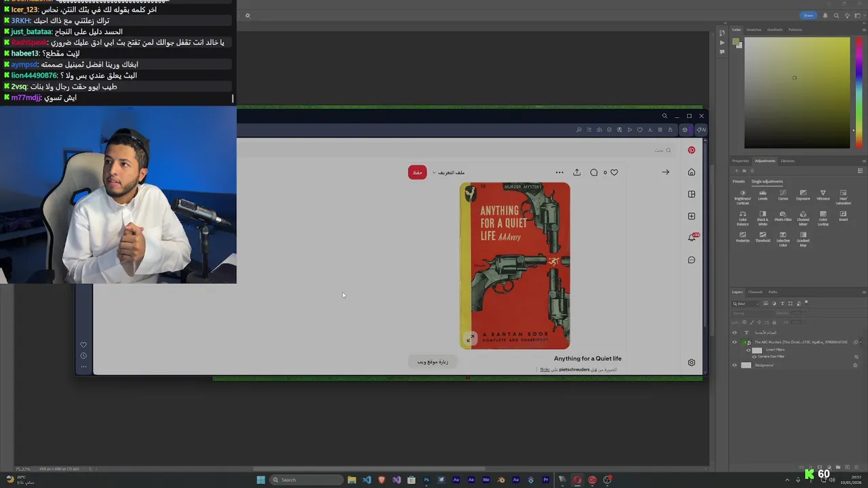
Task: Switch to the Paths tab
Action: [x=773, y=292]
